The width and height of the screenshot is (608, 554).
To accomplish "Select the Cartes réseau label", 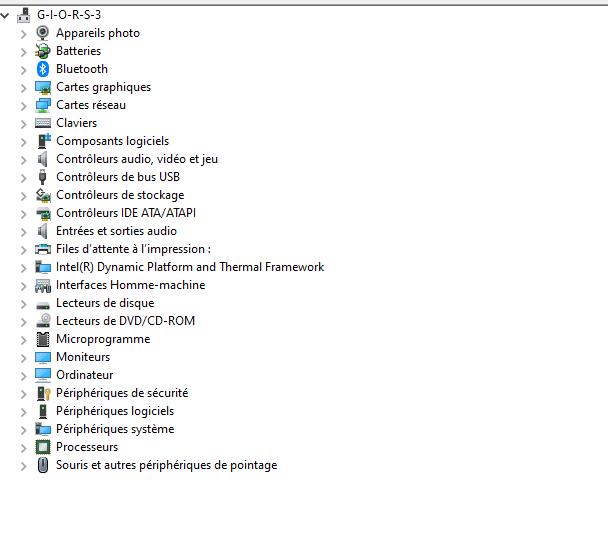I will (x=91, y=105).
